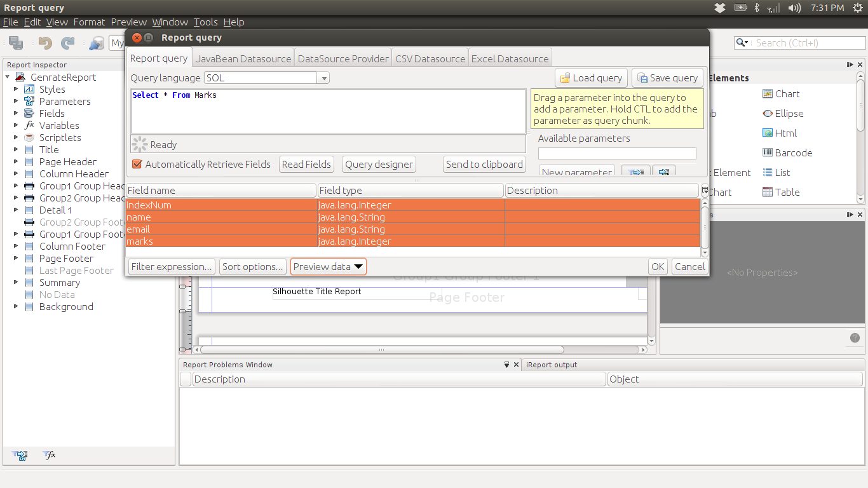
Task: Click inside the Available parameters field
Action: (x=616, y=153)
